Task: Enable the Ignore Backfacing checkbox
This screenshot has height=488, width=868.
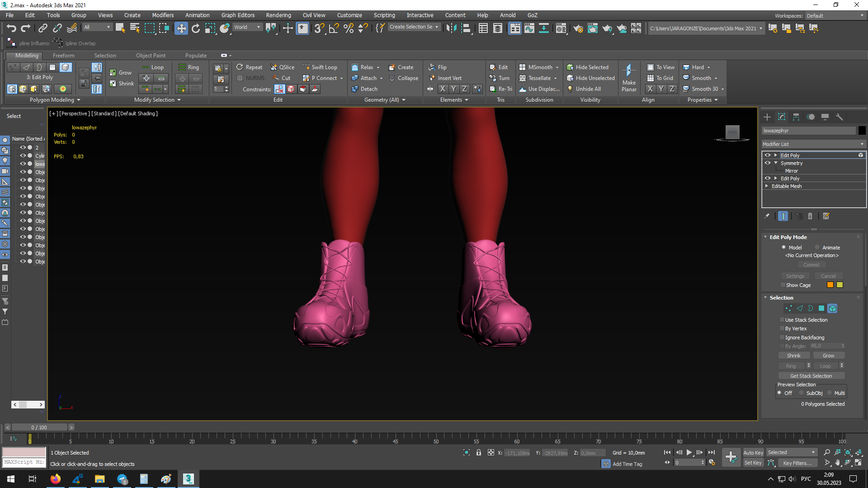Action: 782,338
